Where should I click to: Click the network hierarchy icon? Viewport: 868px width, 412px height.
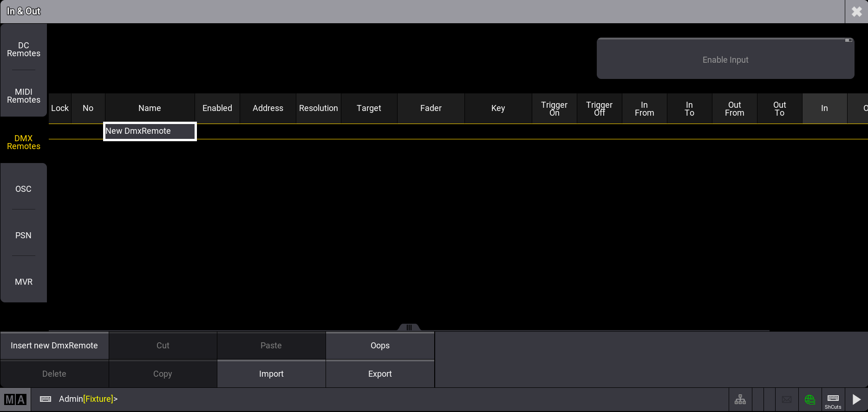[740, 399]
